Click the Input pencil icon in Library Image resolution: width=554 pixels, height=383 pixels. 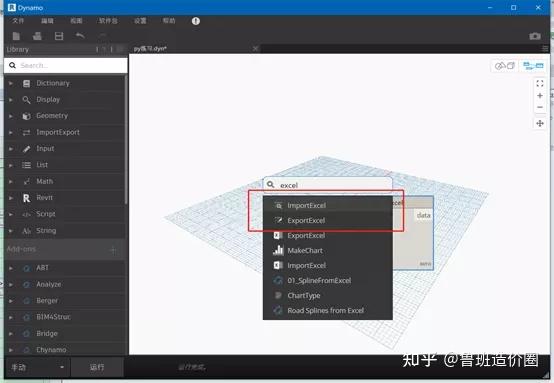[x=26, y=149]
